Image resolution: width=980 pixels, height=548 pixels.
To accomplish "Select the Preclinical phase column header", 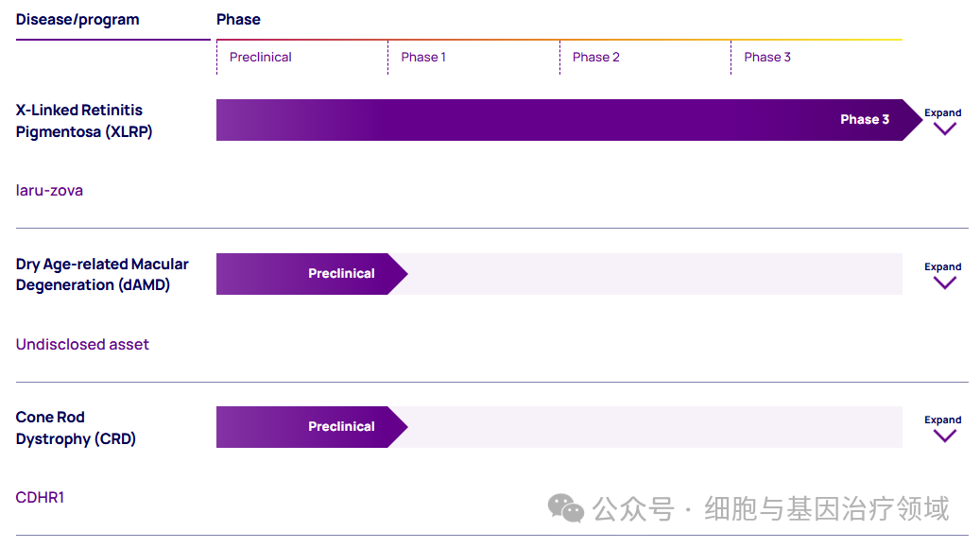I will pos(260,57).
